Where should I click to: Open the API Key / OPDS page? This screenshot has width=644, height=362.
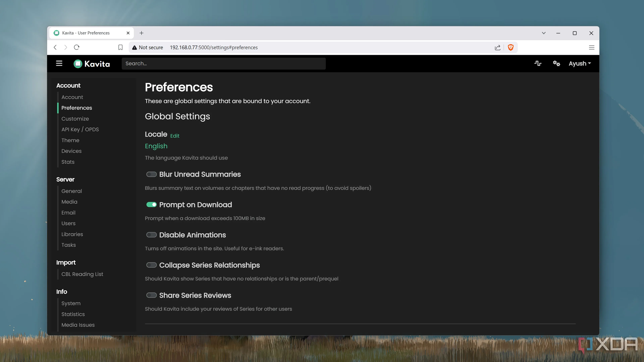(x=80, y=129)
